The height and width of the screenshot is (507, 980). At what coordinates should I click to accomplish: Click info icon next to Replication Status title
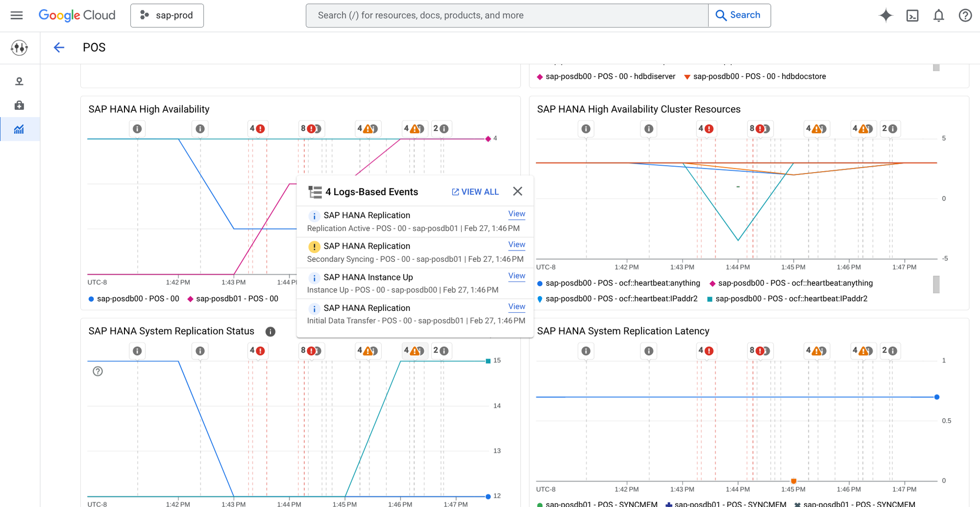270,331
